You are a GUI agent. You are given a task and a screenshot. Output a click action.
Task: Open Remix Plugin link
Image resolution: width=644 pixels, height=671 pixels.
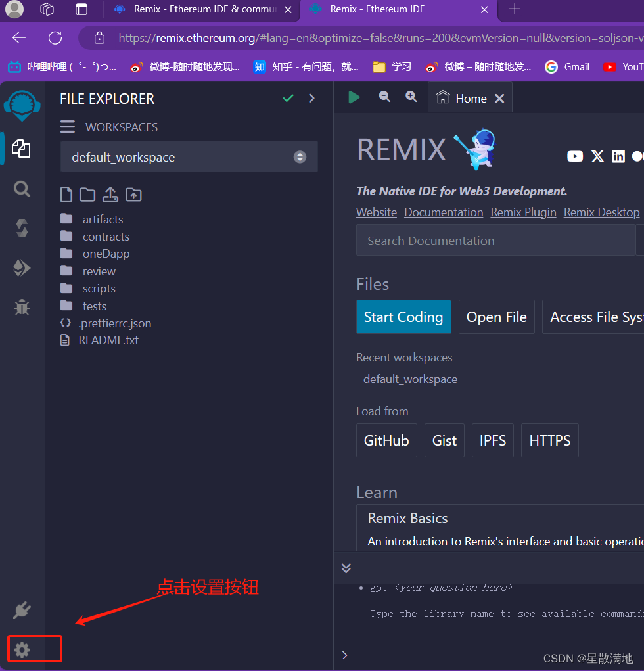523,212
